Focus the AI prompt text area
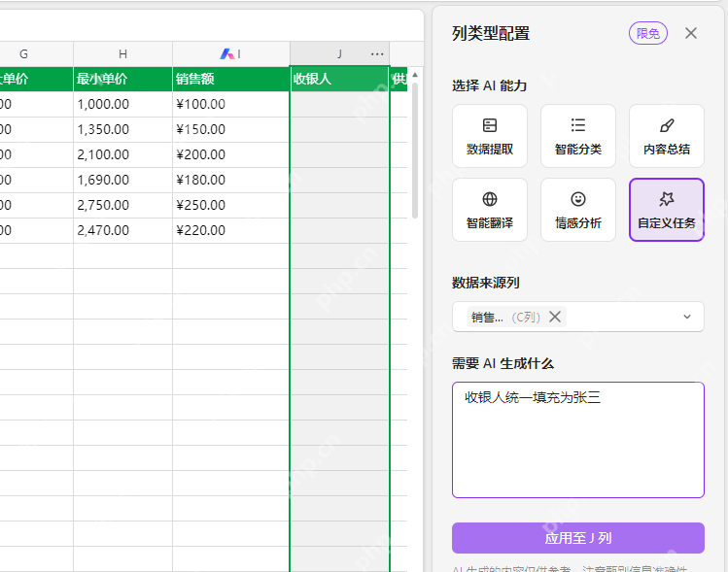Image resolution: width=728 pixels, height=572 pixels. tap(578, 440)
